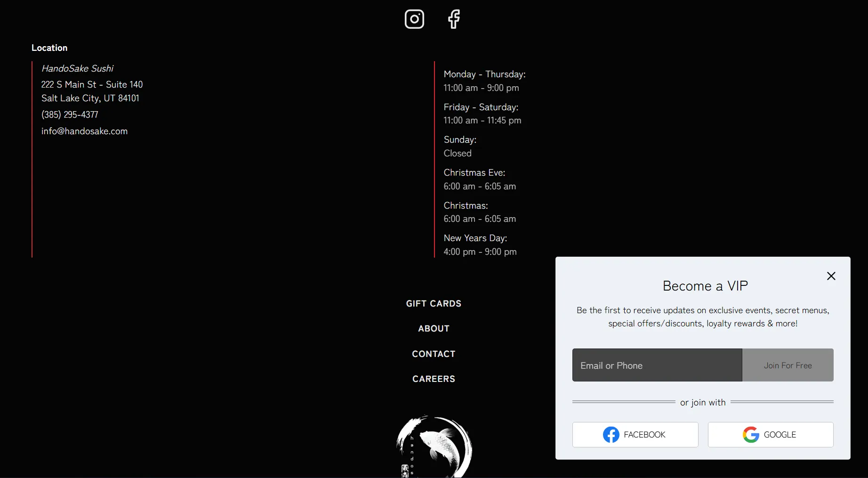Dismiss the Become a VIP popup
This screenshot has width=868, height=478.
click(831, 276)
